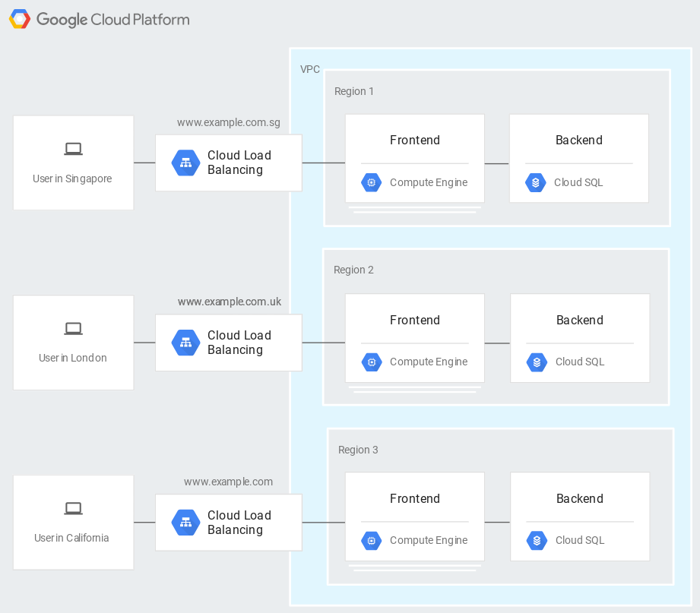Click the Cloud Load Balancing icon for Singapore users
This screenshot has width=700, height=613.
(x=185, y=163)
